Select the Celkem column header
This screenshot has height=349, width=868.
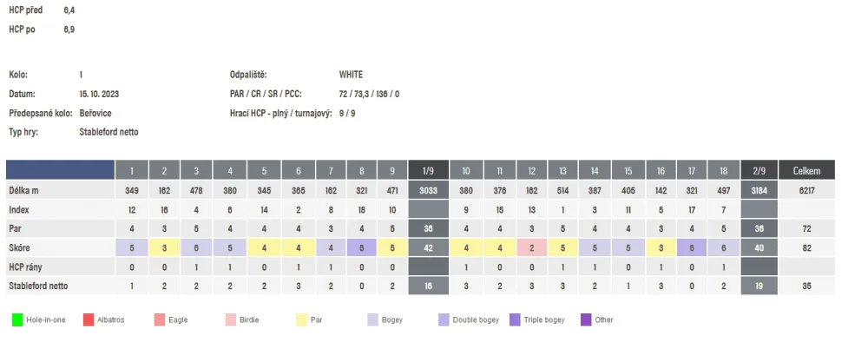click(x=806, y=171)
